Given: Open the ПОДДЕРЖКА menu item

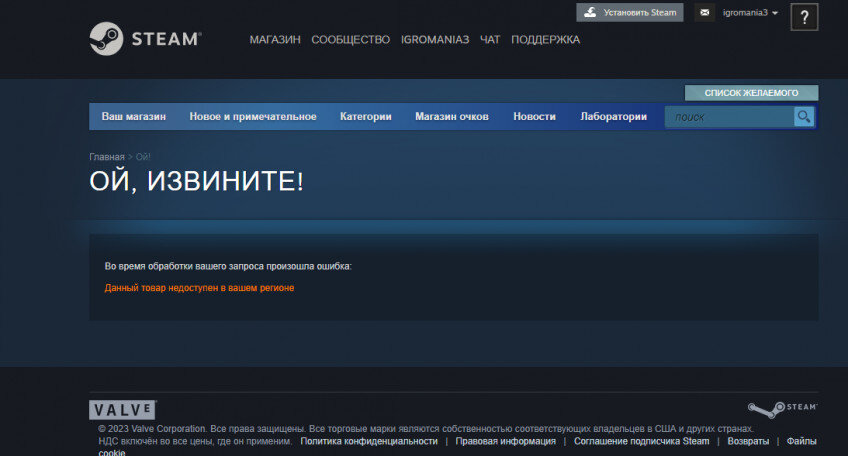Looking at the screenshot, I should [545, 39].
